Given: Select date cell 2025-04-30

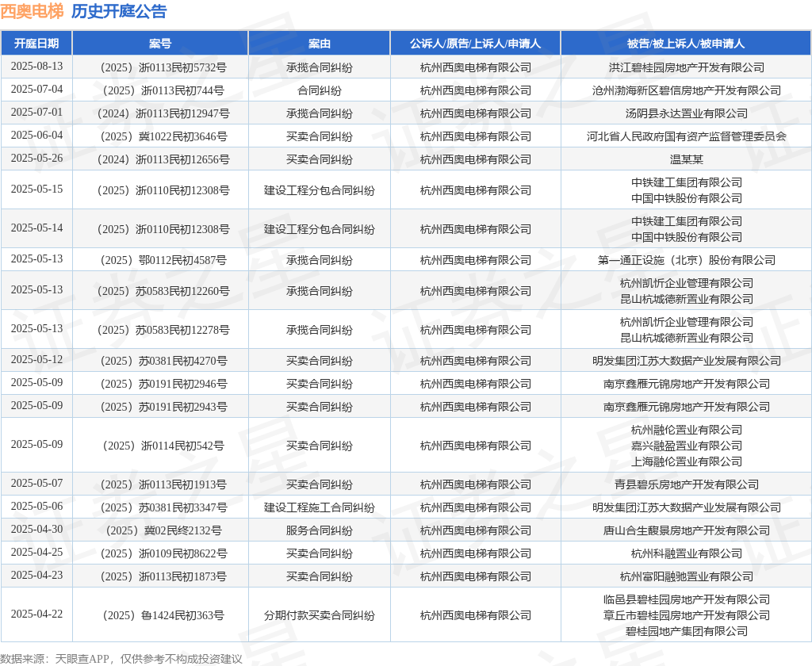Looking at the screenshot, I should pyautogui.click(x=36, y=529).
